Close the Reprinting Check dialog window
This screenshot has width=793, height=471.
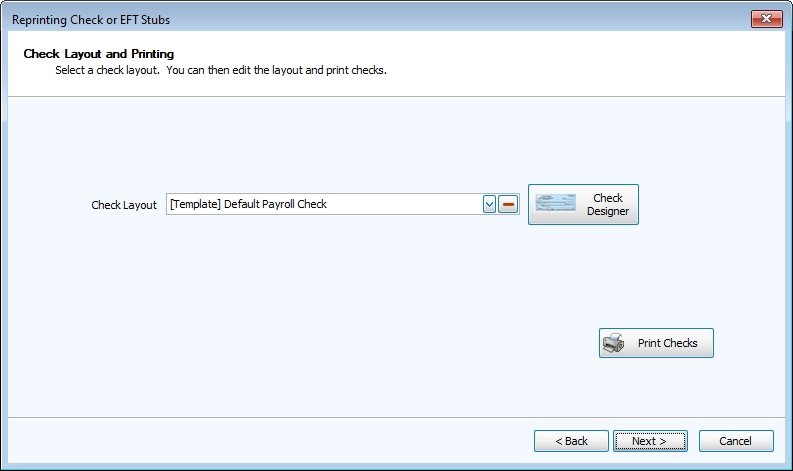pyautogui.click(x=765, y=19)
